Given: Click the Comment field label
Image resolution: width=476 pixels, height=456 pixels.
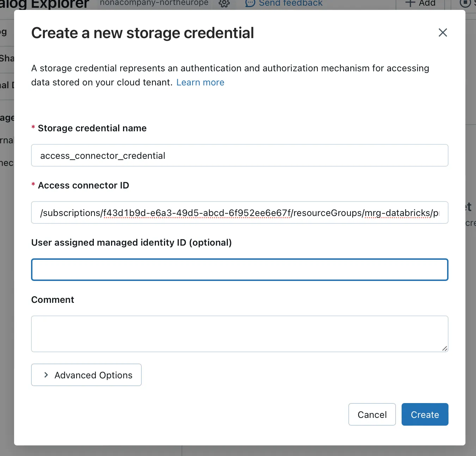Looking at the screenshot, I should click(53, 300).
